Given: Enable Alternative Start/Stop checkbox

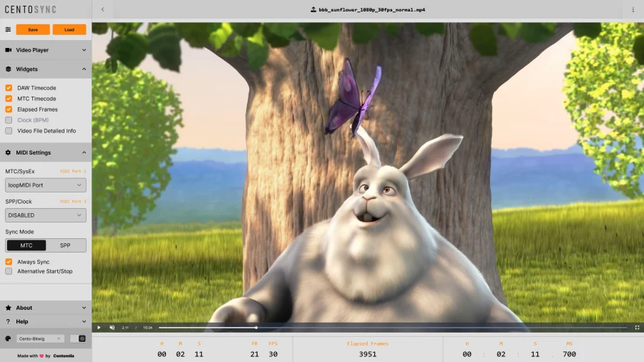Looking at the screenshot, I should point(9,271).
